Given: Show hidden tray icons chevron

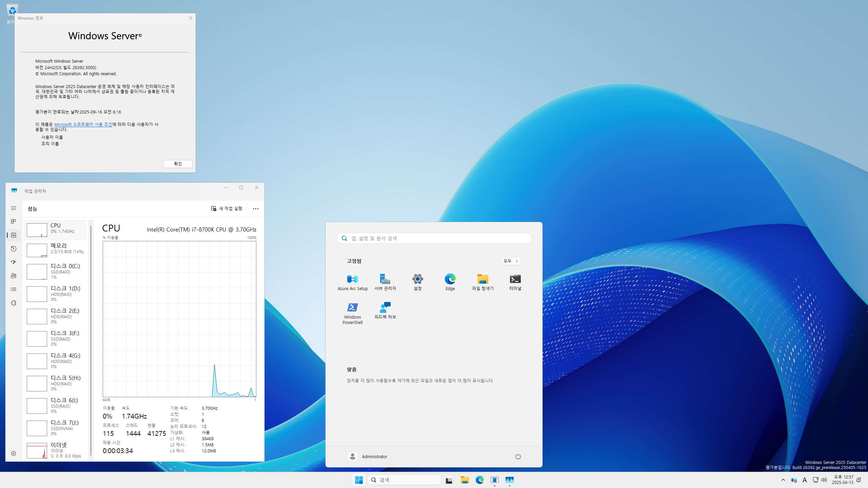Looking at the screenshot, I should [783, 480].
